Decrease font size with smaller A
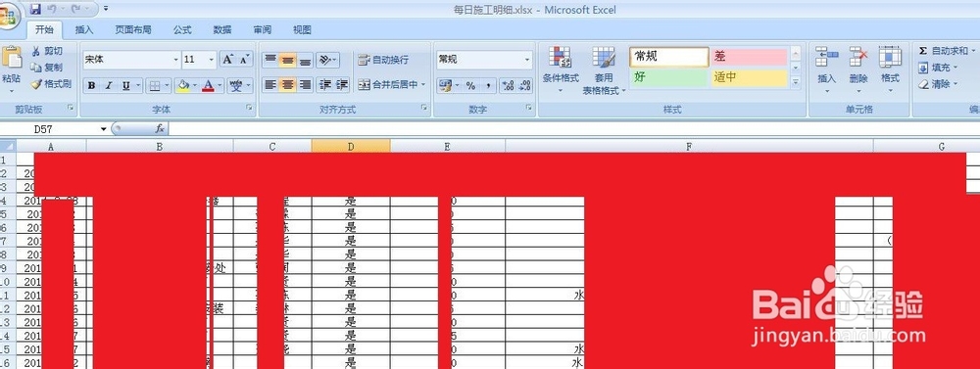980x369 pixels. [x=245, y=60]
